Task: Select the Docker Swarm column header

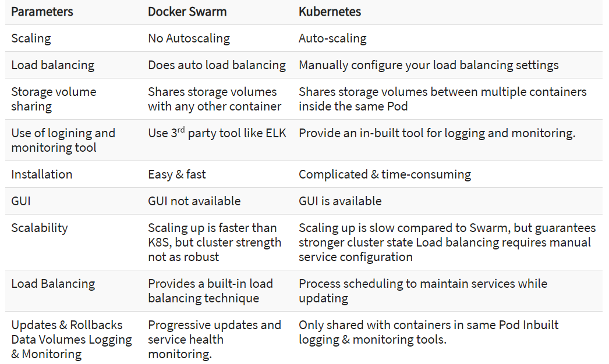Action: [187, 12]
